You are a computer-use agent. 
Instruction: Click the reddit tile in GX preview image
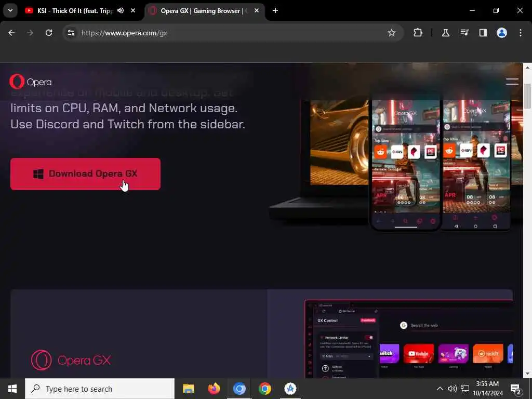(488, 353)
